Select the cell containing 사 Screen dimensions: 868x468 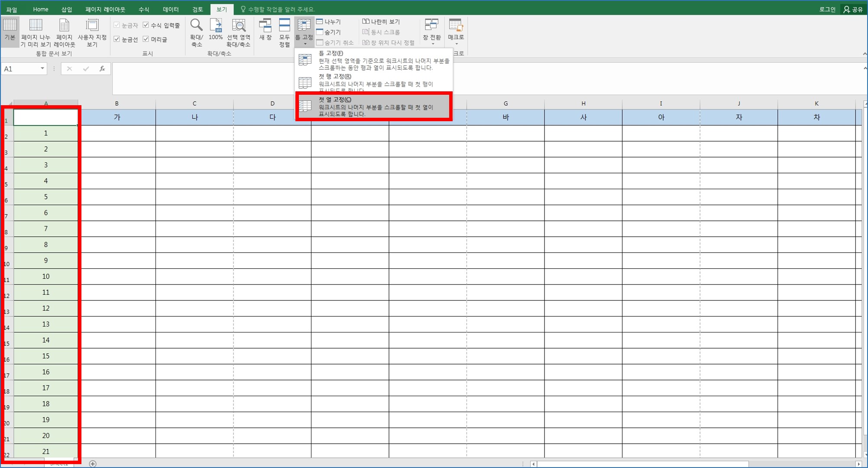click(583, 117)
